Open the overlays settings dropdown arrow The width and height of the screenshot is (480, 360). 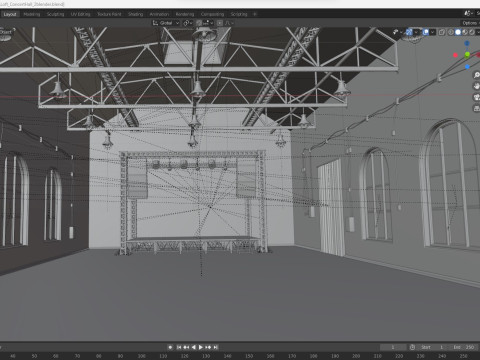(432, 32)
